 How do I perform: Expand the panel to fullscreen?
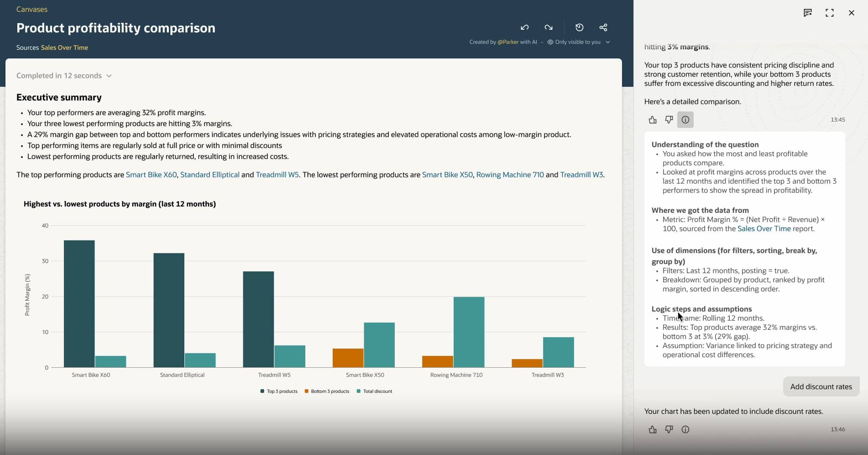click(829, 13)
